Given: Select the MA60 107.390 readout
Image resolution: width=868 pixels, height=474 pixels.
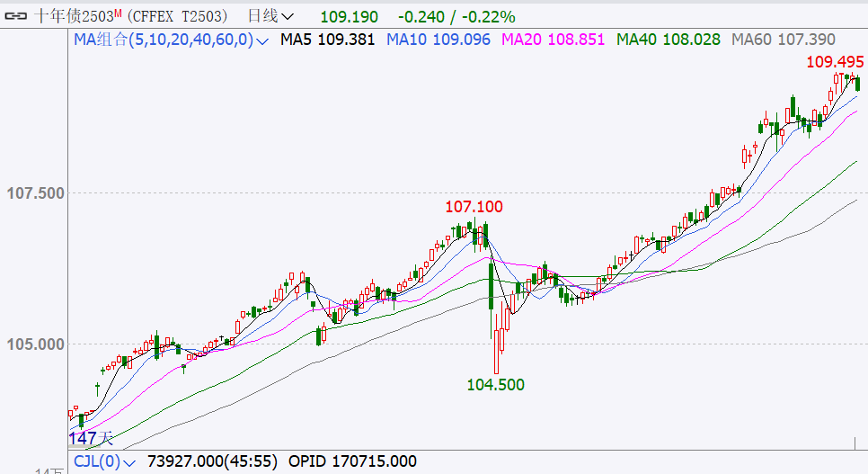Looking at the screenshot, I should click(x=784, y=40).
